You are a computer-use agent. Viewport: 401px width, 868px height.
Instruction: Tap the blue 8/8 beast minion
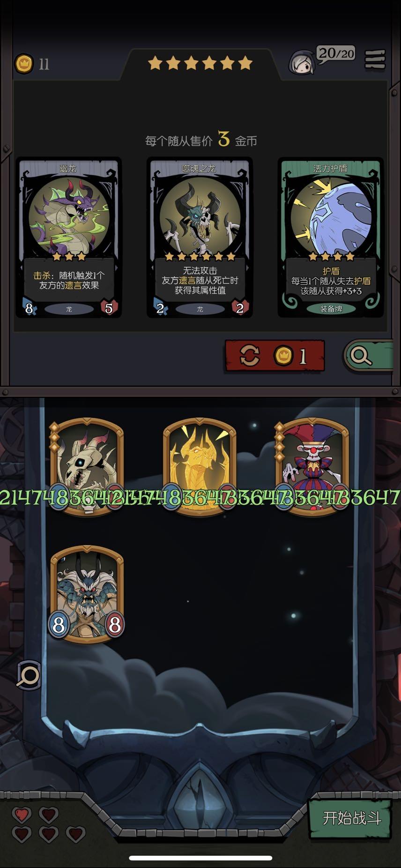click(86, 594)
